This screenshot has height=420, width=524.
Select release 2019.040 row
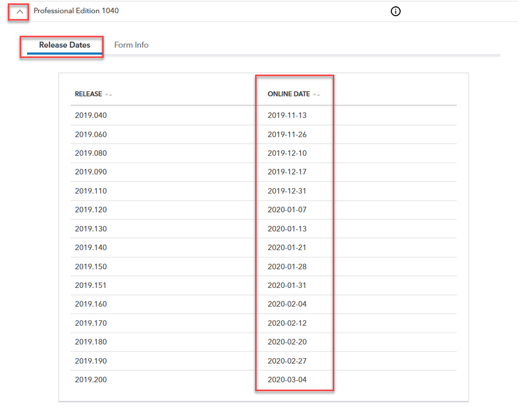[x=91, y=115]
